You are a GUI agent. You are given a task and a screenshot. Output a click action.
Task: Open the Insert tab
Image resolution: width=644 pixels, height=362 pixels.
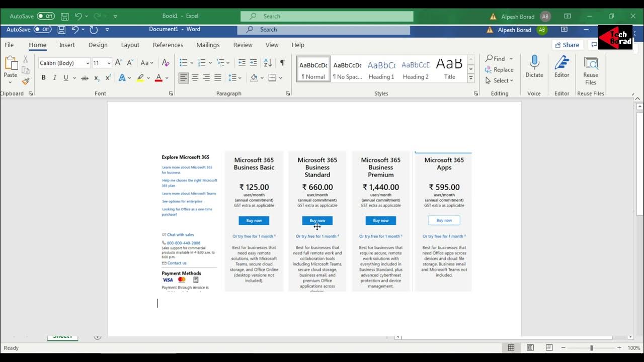(x=67, y=45)
